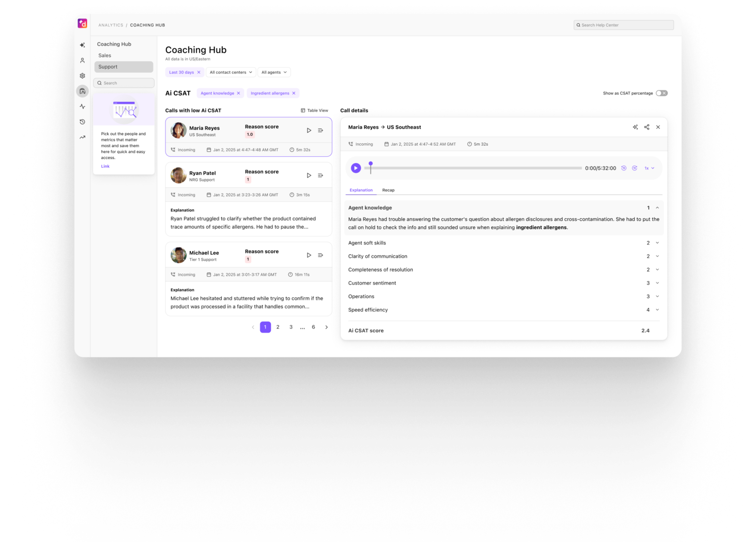Skip back 15 seconds in the call recording
The width and height of the screenshot is (756, 542).
click(624, 168)
